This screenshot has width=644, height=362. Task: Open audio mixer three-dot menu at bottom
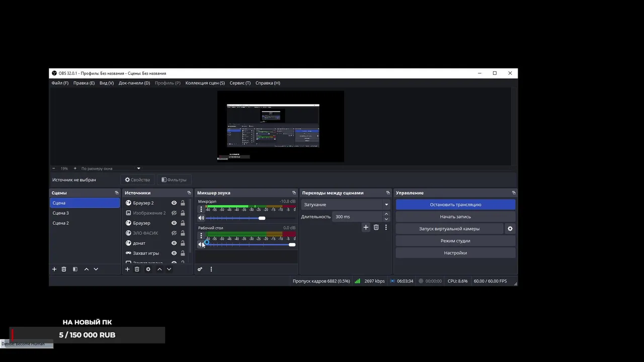click(x=211, y=269)
